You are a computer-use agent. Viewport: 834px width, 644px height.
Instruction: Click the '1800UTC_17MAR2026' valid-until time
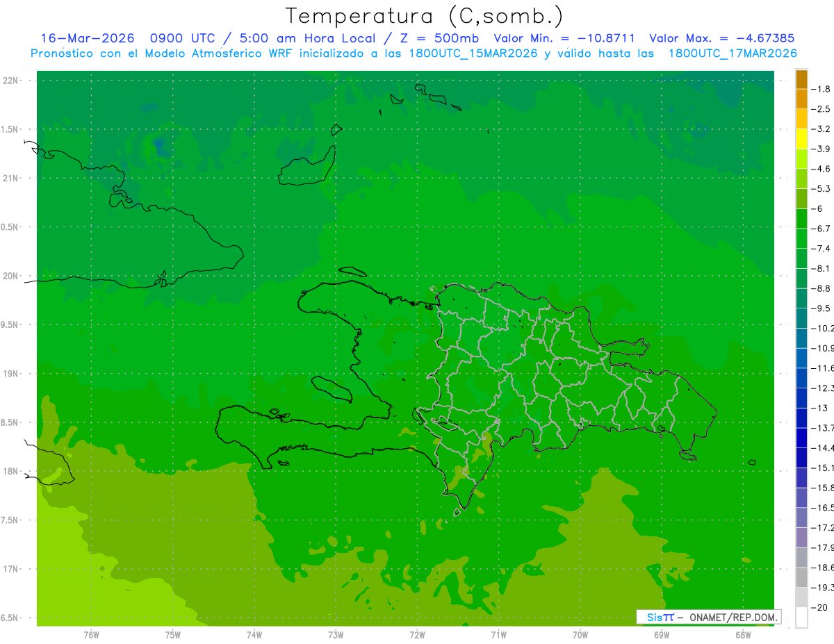pos(733,53)
